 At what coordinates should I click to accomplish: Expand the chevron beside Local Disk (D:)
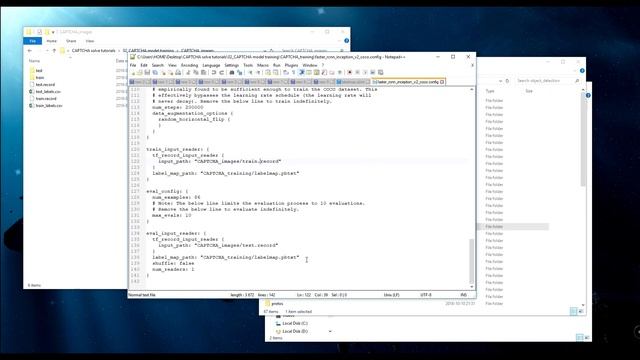click(x=330, y=331)
